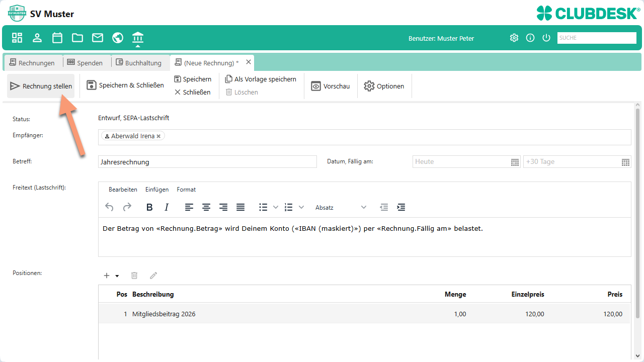The height and width of the screenshot is (362, 644).
Task: Open add position dropdown arrow
Action: click(x=117, y=276)
